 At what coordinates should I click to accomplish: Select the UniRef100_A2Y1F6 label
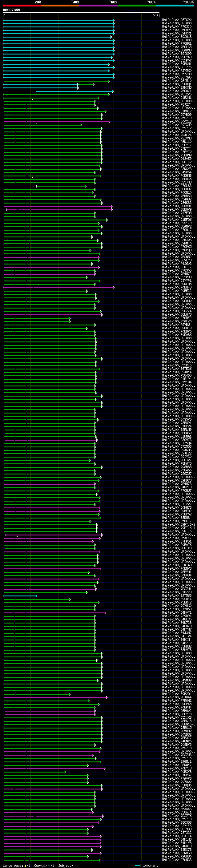coord(177,826)
